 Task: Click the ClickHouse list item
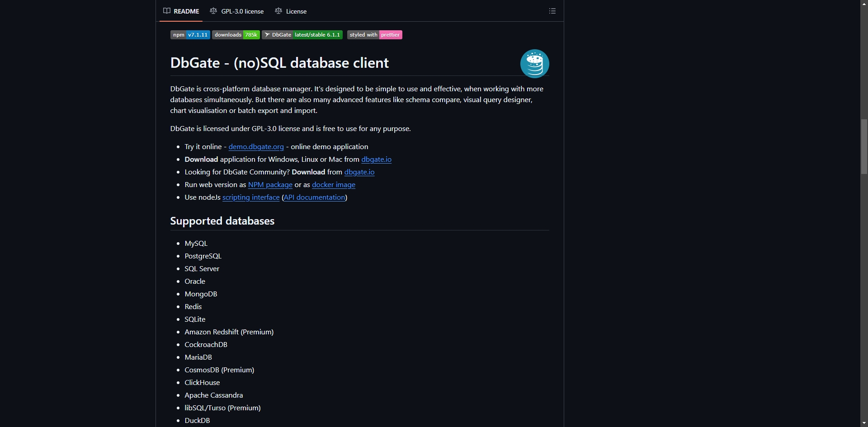pyautogui.click(x=203, y=383)
